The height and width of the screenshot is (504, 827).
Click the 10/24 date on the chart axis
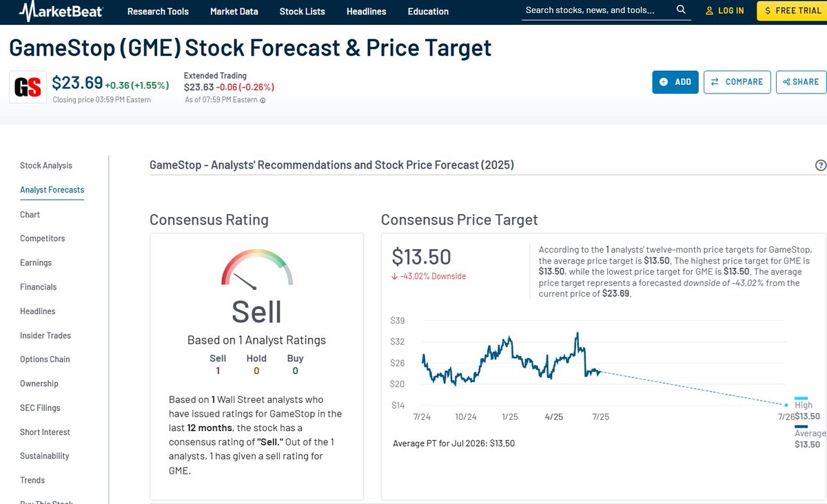point(466,417)
